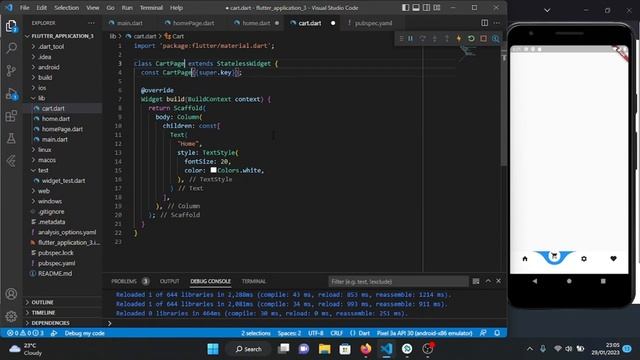Click CRLF line ending in status bar
The height and width of the screenshot is (360, 640).
pos(336,333)
